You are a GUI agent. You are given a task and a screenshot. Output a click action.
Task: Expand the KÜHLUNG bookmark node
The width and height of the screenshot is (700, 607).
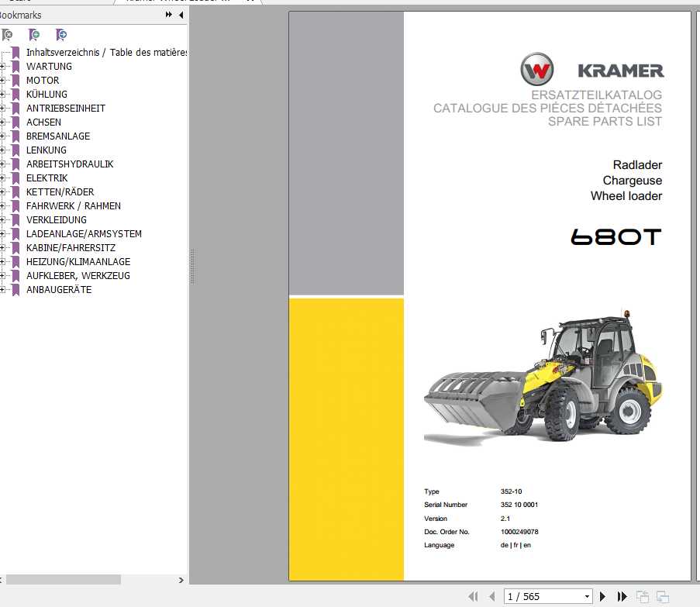2,94
